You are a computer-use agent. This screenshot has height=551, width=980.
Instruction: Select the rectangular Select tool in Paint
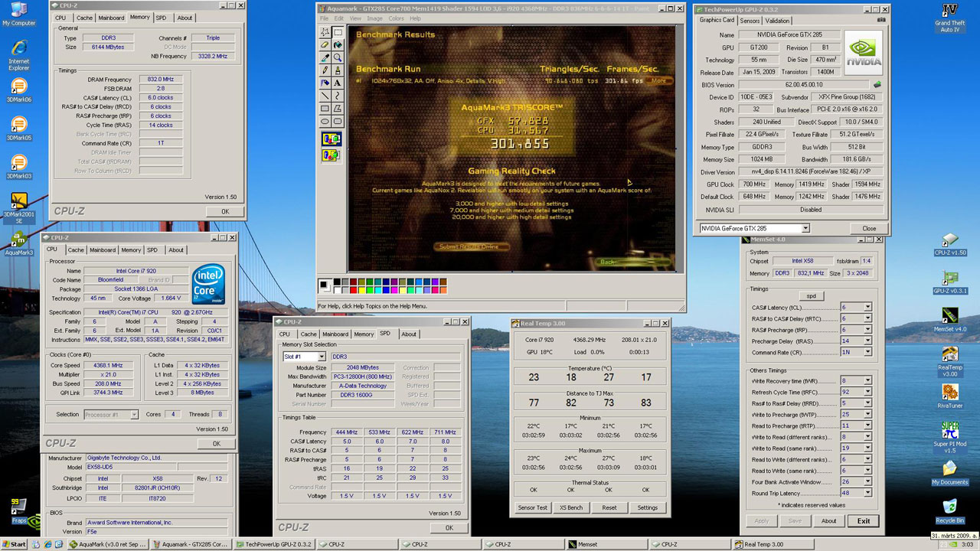pyautogui.click(x=338, y=32)
